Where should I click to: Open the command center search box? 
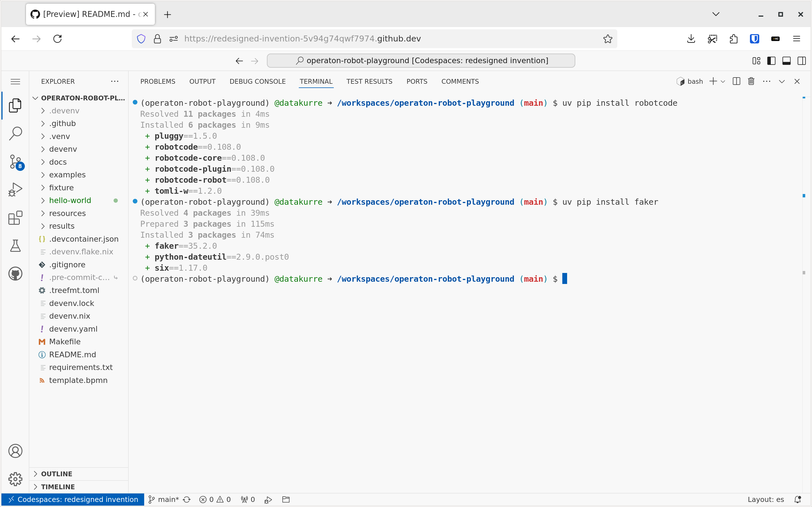pyautogui.click(x=421, y=61)
